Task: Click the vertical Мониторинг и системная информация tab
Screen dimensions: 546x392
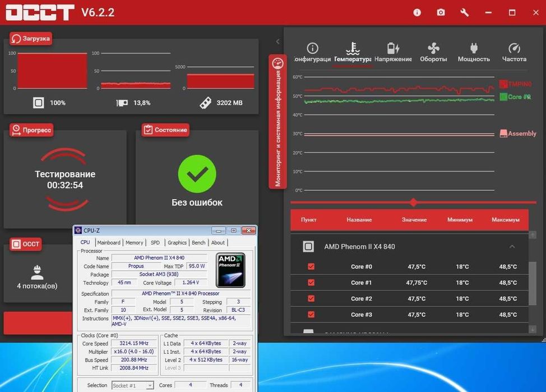Action: (x=277, y=122)
